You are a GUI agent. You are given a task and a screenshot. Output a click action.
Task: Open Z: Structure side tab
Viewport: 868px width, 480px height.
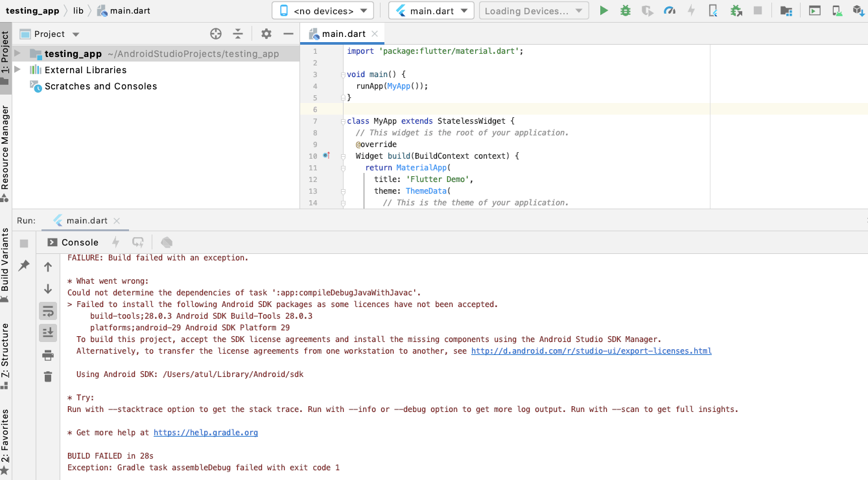pos(5,357)
